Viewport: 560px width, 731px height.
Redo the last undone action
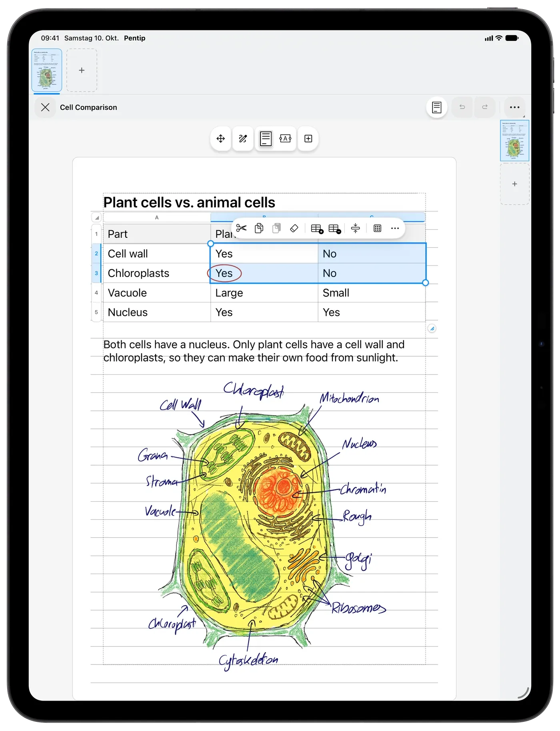click(x=485, y=107)
